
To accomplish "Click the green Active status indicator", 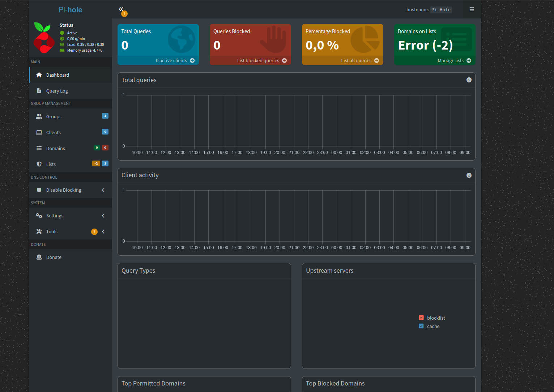I will click(x=62, y=33).
